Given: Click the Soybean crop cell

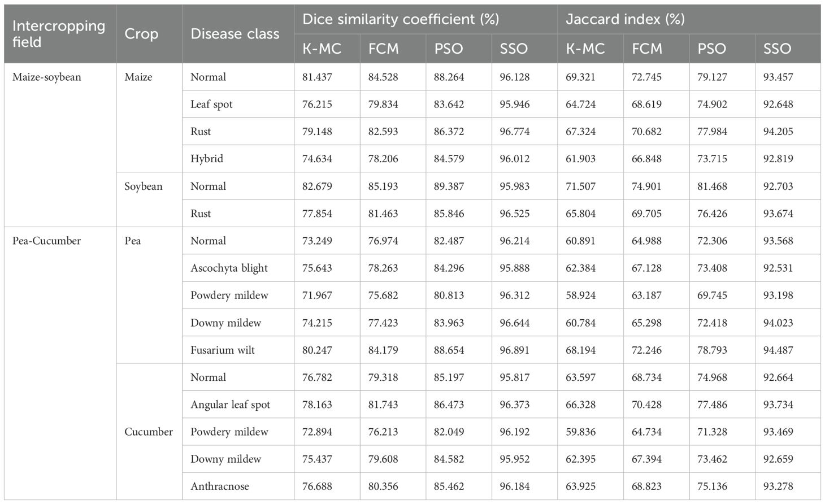Looking at the screenshot, I should click(144, 186).
